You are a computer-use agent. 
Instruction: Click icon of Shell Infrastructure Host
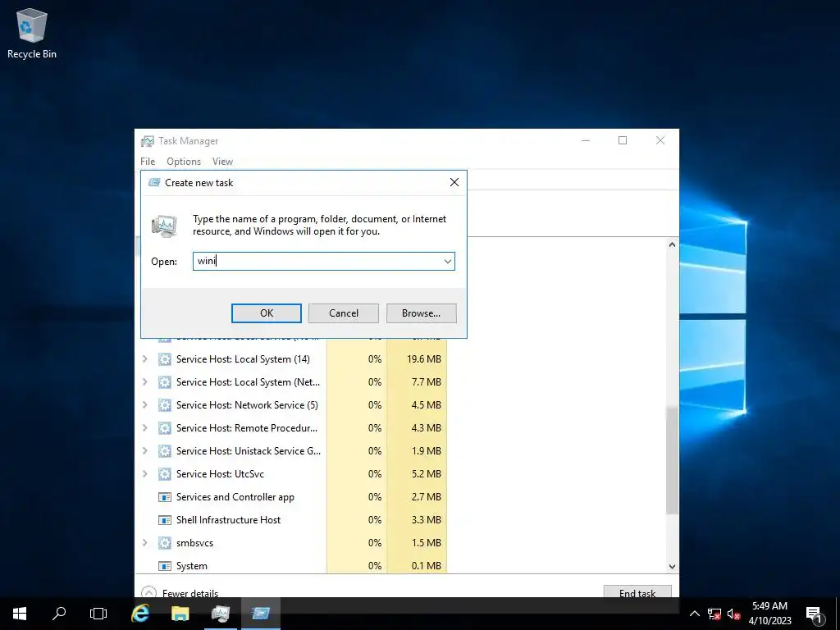click(164, 520)
